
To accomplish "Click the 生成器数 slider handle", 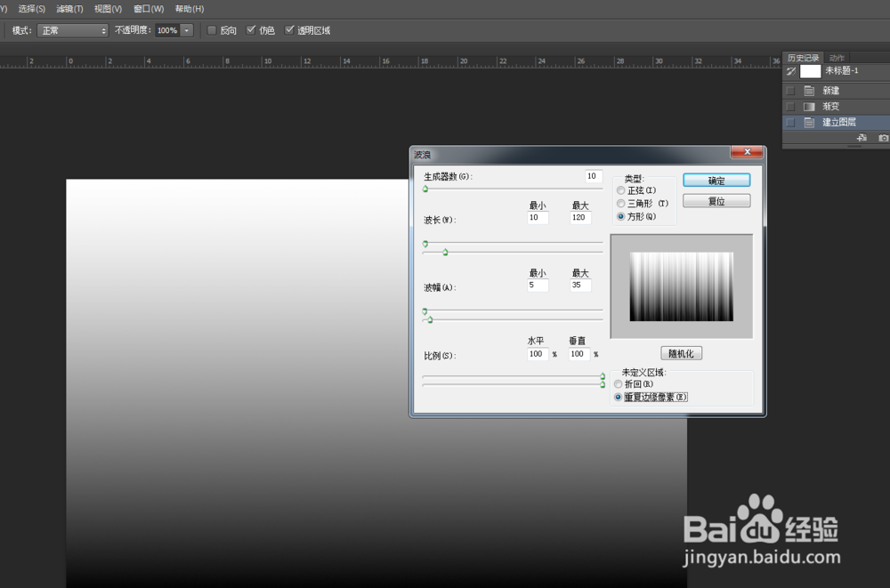I will tap(425, 189).
